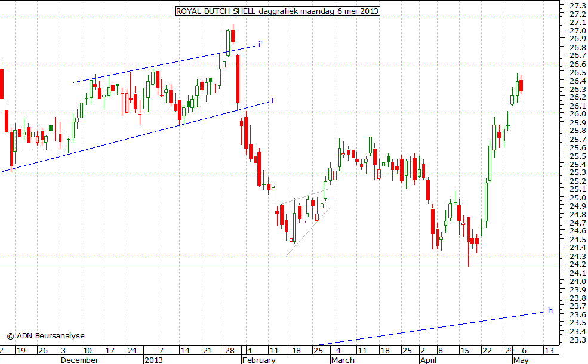588x364 pixels.
Task: Click the 26.0 price axis label
Action: [577, 114]
